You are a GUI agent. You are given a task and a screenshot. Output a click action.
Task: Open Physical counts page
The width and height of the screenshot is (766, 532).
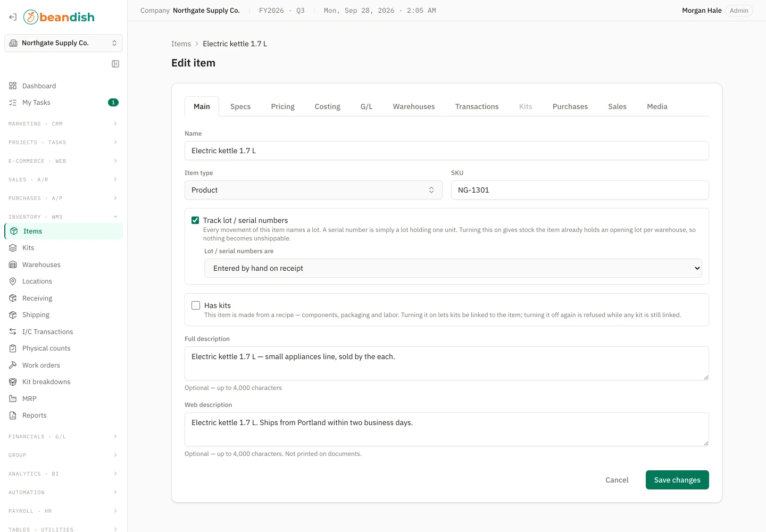pos(63,348)
